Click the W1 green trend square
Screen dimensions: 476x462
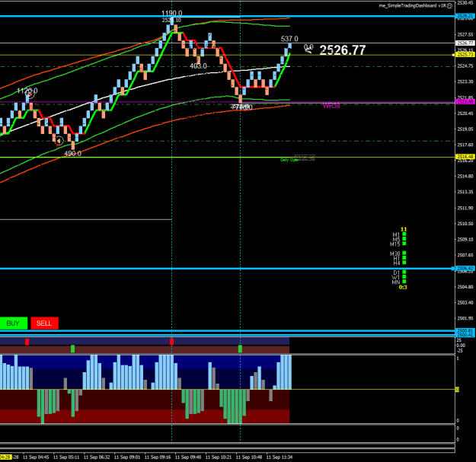tap(404, 277)
